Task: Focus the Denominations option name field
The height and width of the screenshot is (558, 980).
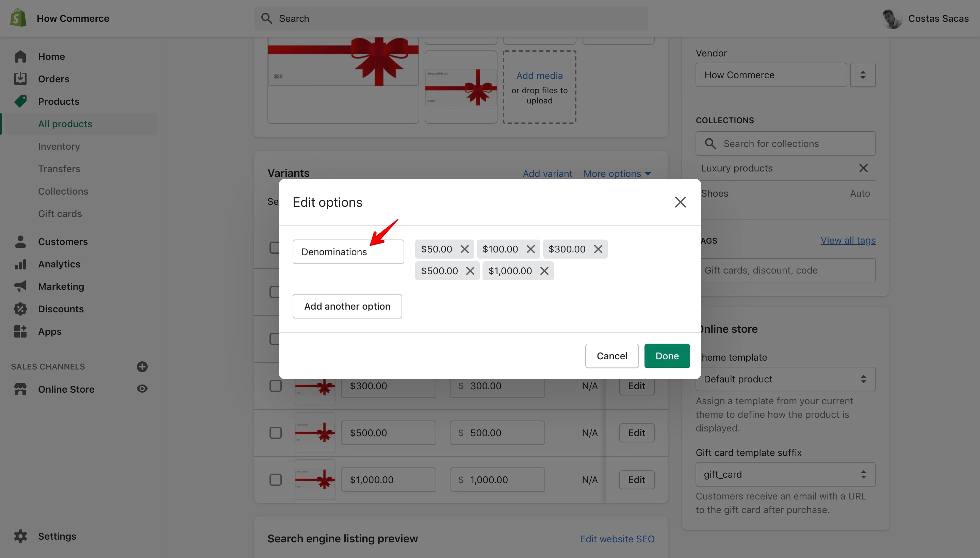Action: 348,252
